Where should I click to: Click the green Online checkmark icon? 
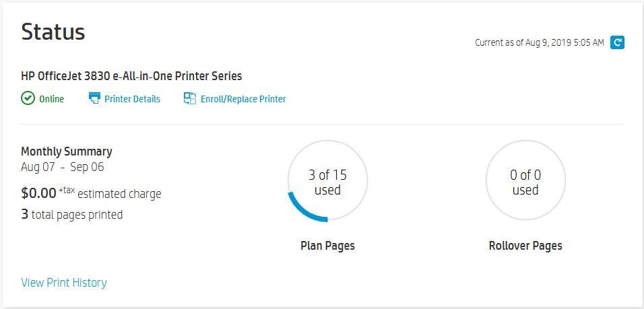(28, 98)
